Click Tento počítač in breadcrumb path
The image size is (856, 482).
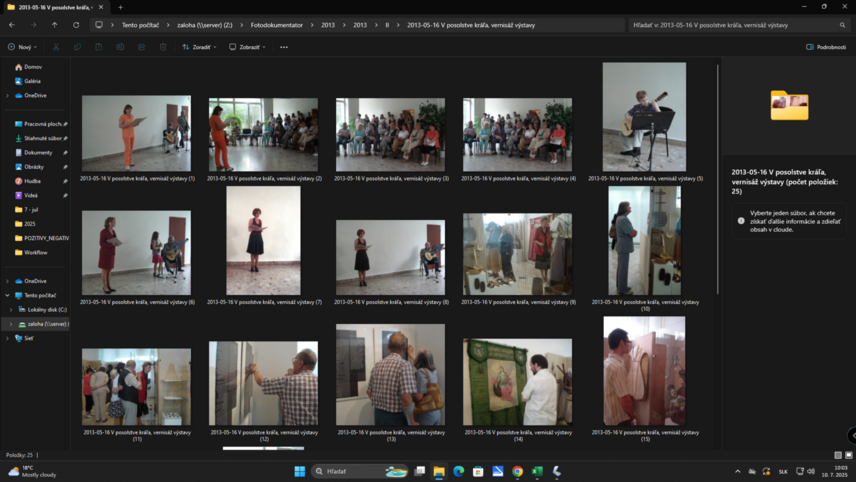(x=140, y=25)
